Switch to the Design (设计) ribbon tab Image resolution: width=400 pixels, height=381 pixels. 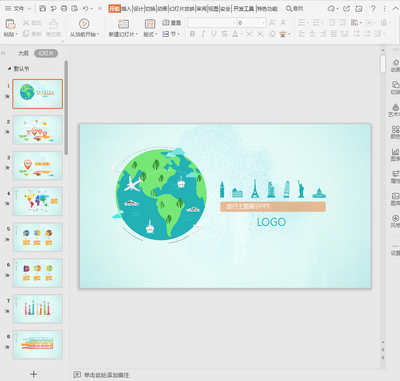138,9
